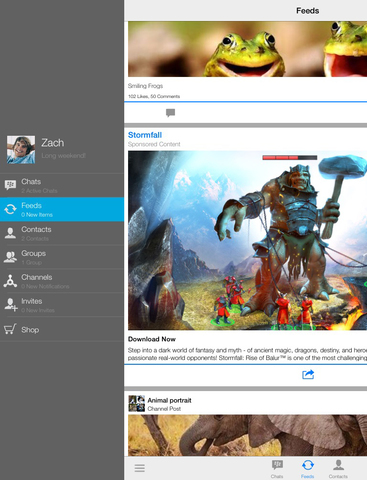367x480 pixels.
Task: Click the Download Now link
Action: pos(152,339)
